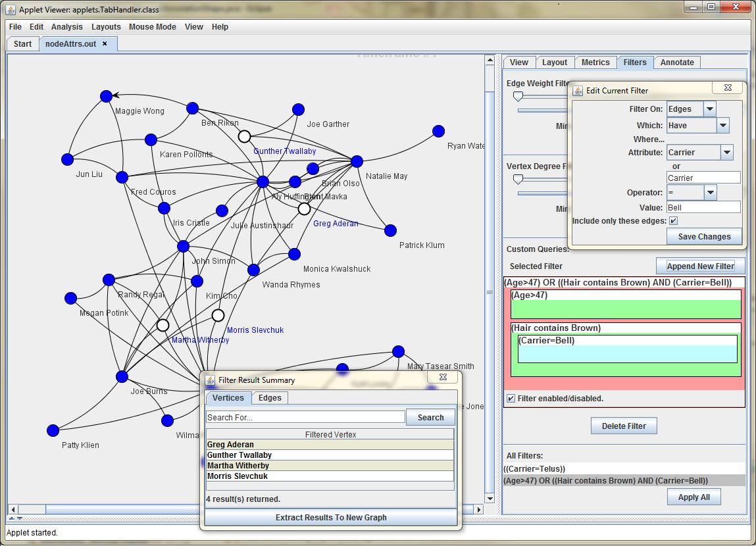Click Append New Filter button
The width and height of the screenshot is (756, 546).
click(701, 266)
